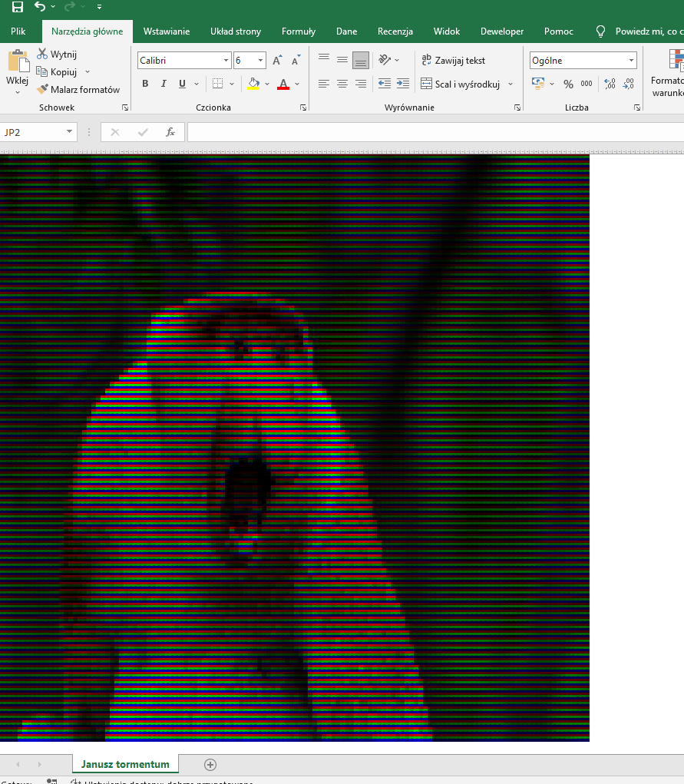684x784 pixels.
Task: Toggle underline formatting
Action: 183,84
